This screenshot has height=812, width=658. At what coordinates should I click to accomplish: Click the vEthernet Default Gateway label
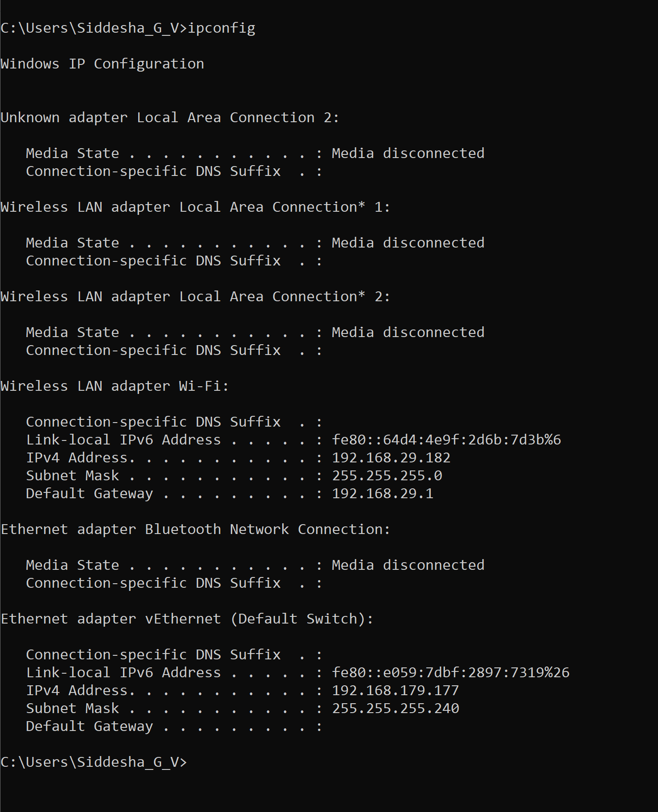89,726
